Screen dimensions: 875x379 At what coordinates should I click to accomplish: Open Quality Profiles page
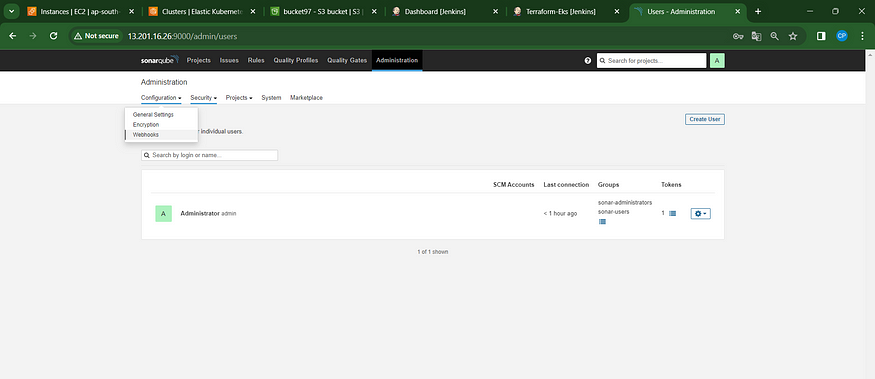(x=296, y=60)
